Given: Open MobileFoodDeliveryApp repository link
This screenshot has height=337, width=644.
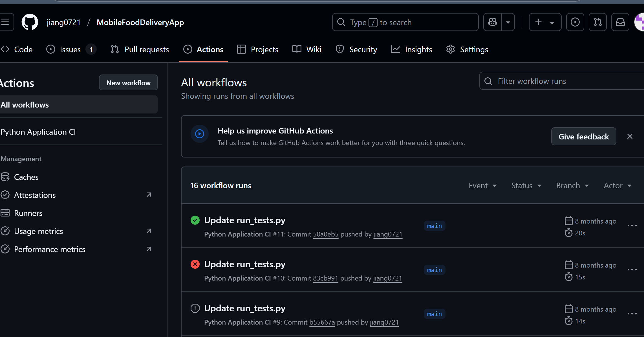Looking at the screenshot, I should (x=140, y=22).
